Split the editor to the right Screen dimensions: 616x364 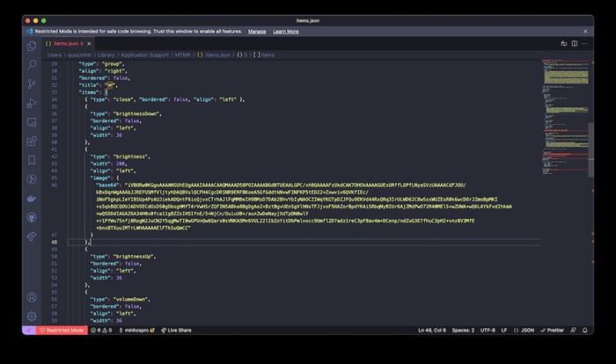575,44
